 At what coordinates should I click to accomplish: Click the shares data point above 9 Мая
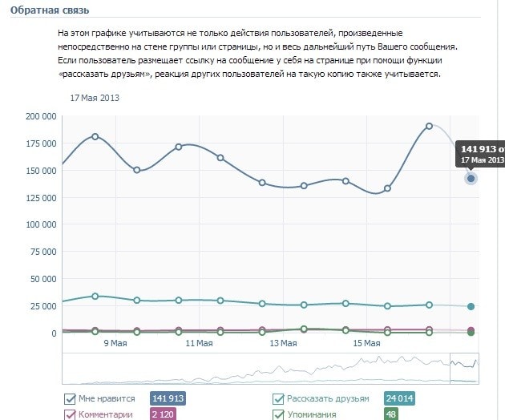click(95, 296)
